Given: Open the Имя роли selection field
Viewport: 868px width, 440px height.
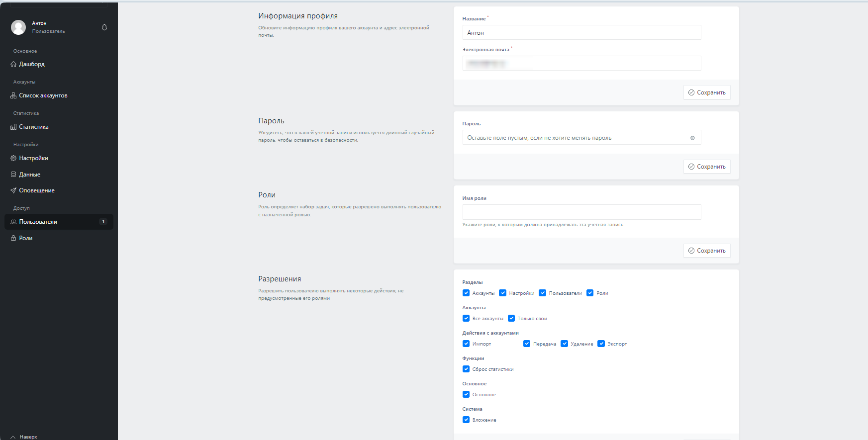Looking at the screenshot, I should point(581,212).
